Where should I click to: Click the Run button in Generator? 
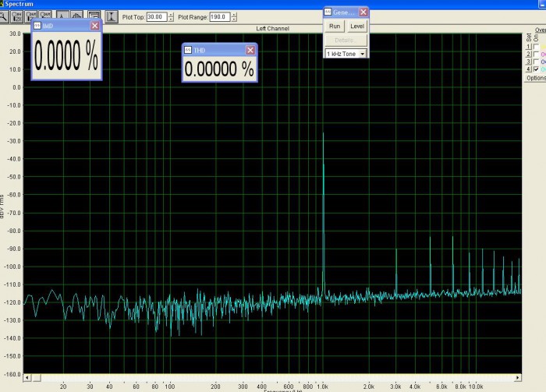335,26
